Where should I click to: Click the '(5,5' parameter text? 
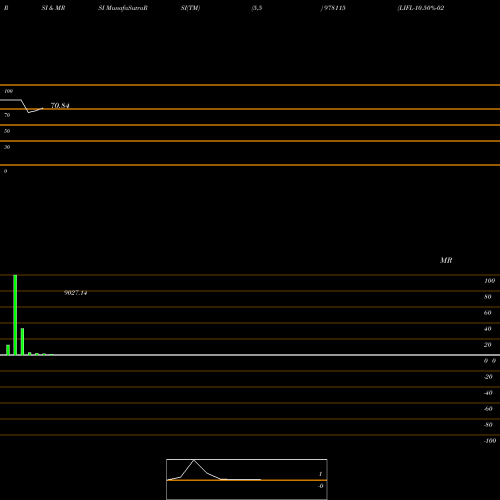257,8
